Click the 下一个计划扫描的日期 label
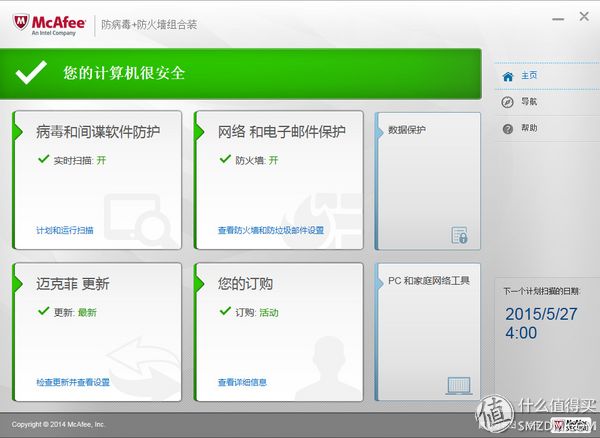The image size is (600, 438). 542,292
